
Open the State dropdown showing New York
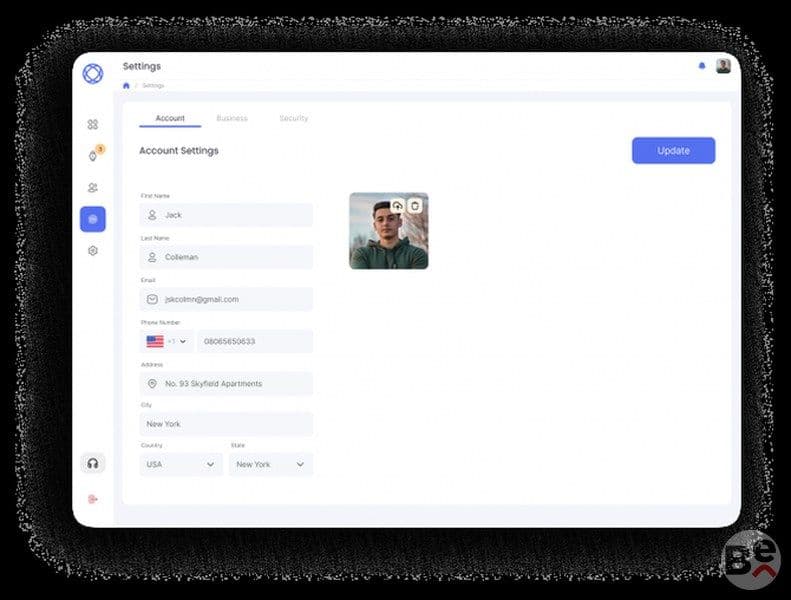(x=271, y=464)
